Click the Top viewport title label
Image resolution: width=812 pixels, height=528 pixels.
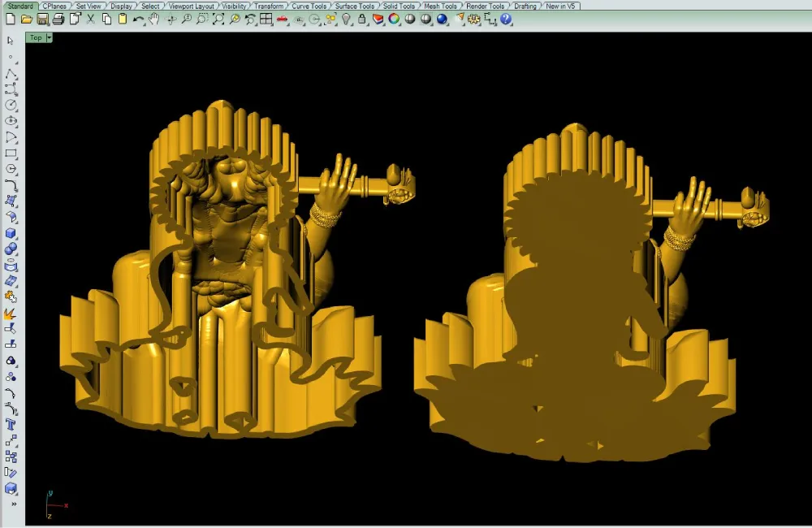click(36, 37)
